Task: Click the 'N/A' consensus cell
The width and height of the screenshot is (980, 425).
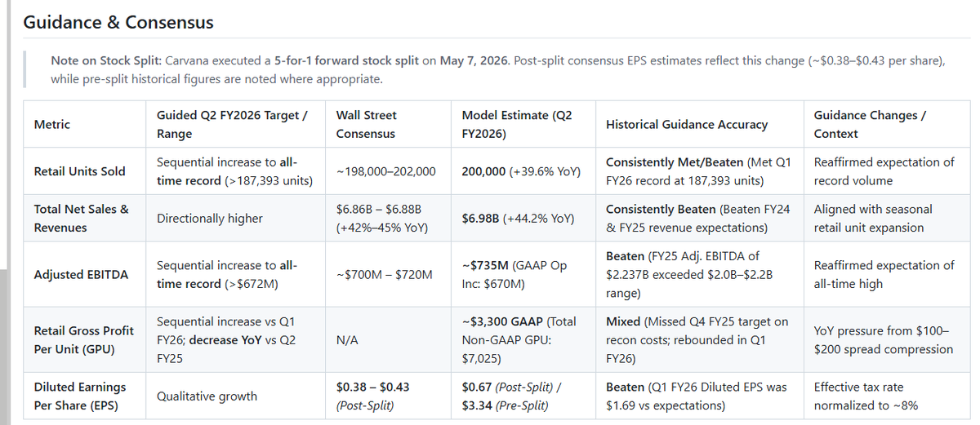Action: click(x=347, y=339)
